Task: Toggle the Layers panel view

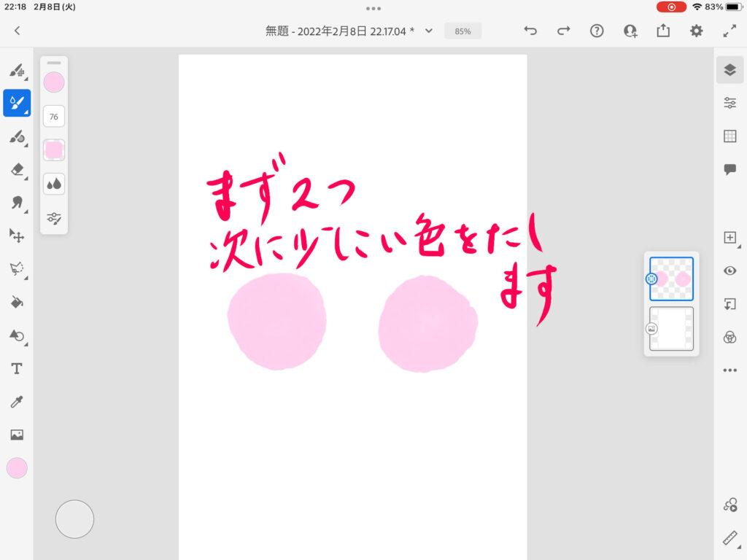Action: coord(729,69)
